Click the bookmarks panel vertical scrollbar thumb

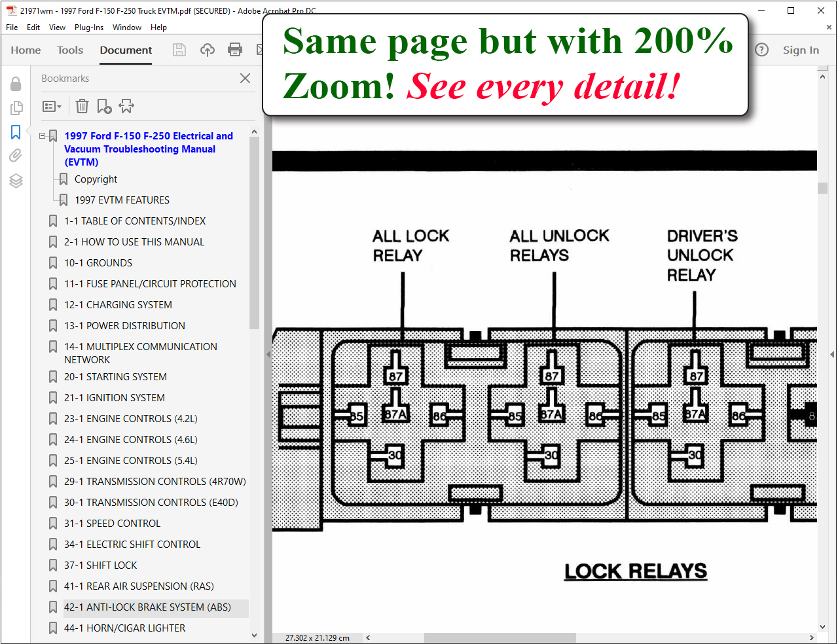click(254, 233)
